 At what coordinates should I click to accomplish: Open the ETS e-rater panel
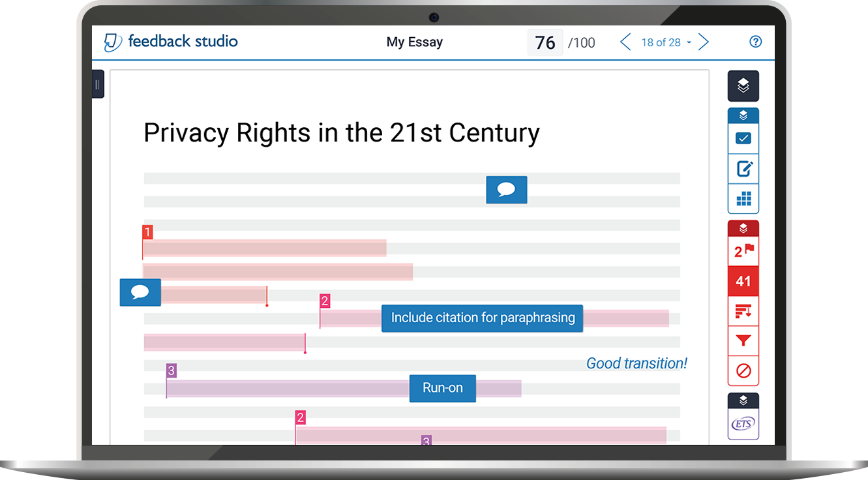743,425
